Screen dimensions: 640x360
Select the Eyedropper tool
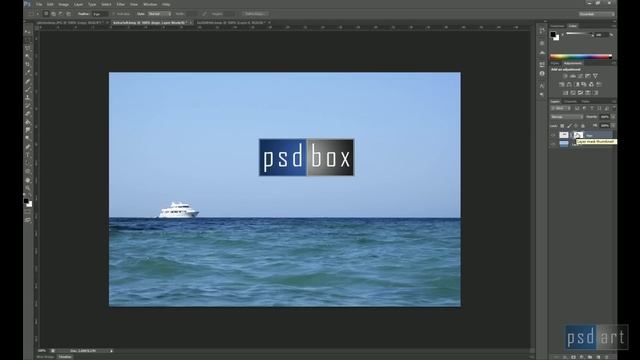[x=28, y=73]
